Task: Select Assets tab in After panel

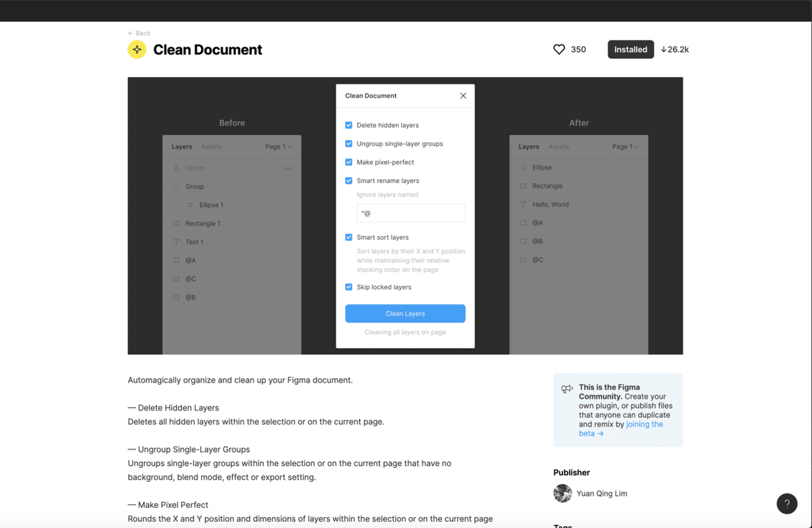Action: click(x=559, y=147)
